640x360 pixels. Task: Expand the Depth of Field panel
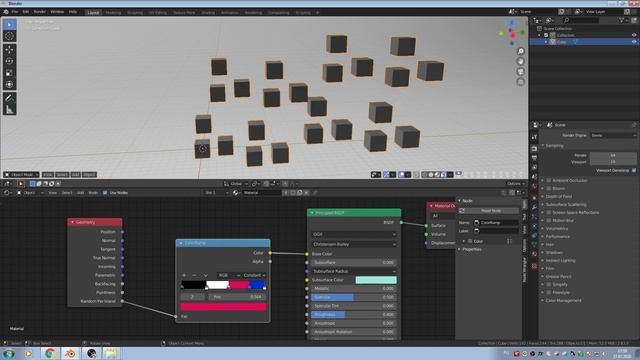coord(558,196)
